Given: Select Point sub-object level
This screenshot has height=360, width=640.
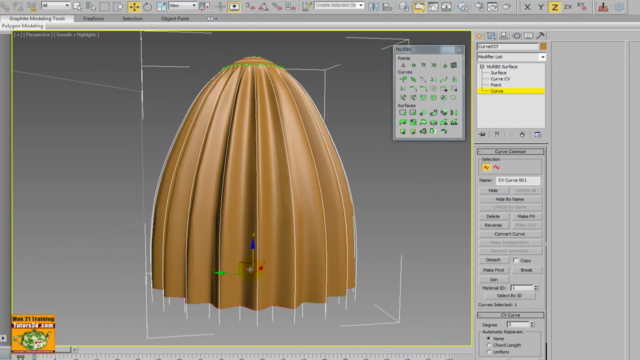Looking at the screenshot, I should coord(496,85).
